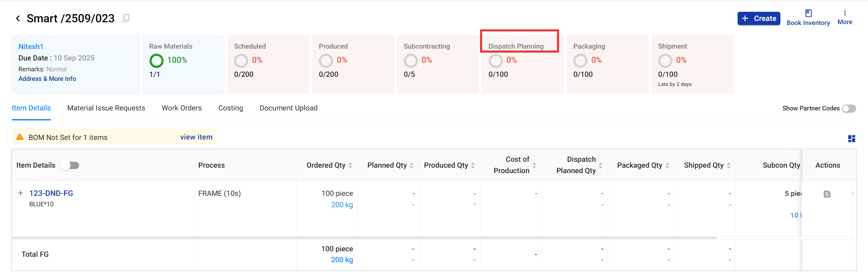Switch to the Work Orders tab
This screenshot has width=868, height=274.
click(x=181, y=108)
